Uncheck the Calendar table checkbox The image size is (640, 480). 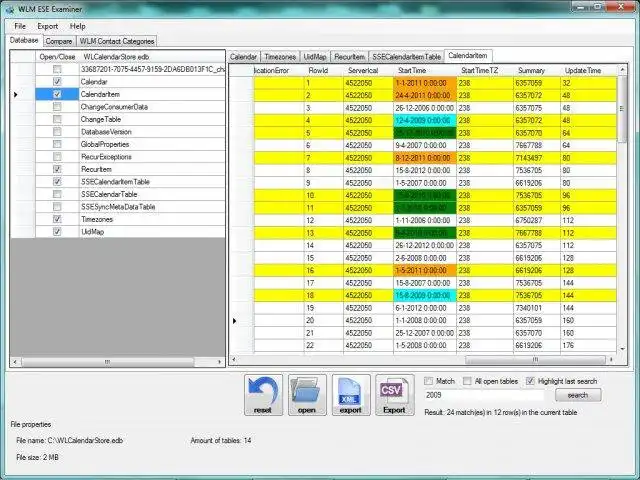57,82
